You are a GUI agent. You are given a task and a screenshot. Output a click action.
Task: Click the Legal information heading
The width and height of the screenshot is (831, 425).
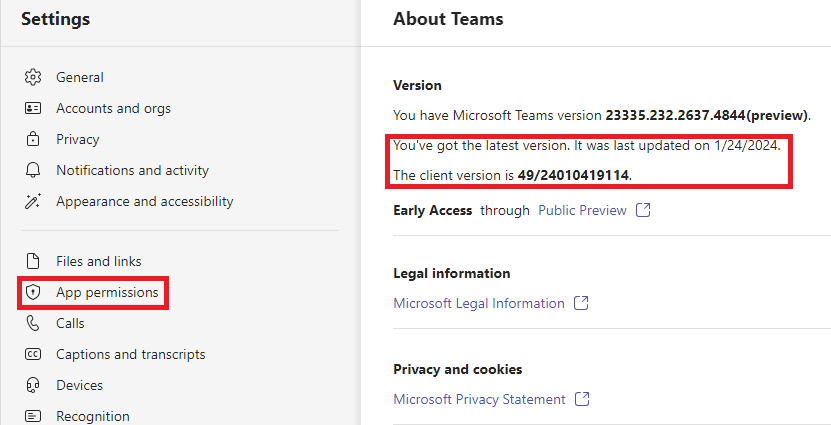coord(452,273)
